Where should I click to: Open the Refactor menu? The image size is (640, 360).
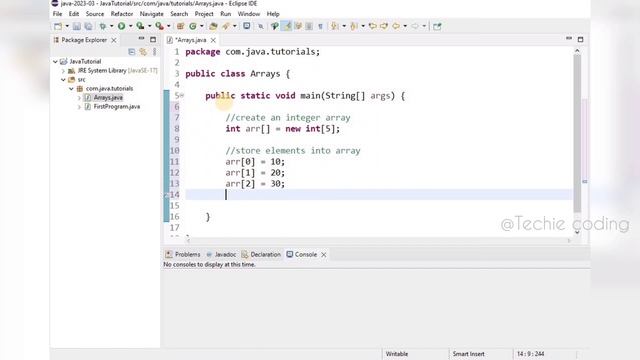122,14
